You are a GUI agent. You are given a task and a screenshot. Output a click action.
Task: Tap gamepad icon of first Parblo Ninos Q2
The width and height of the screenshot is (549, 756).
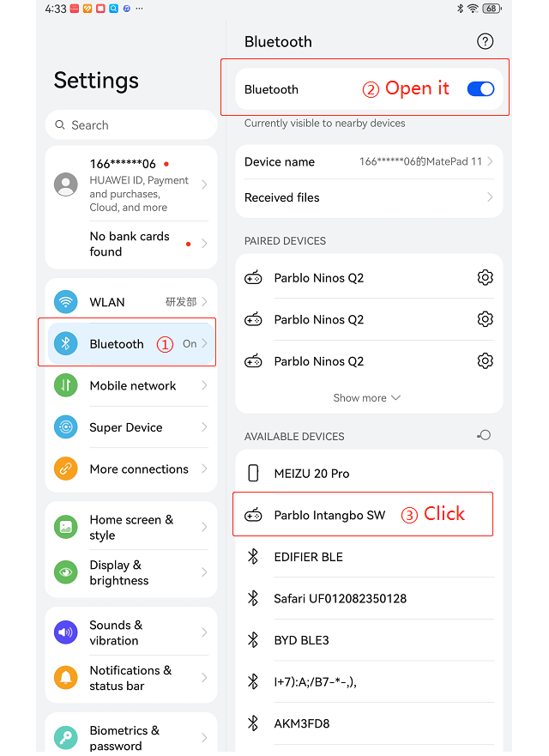[253, 278]
